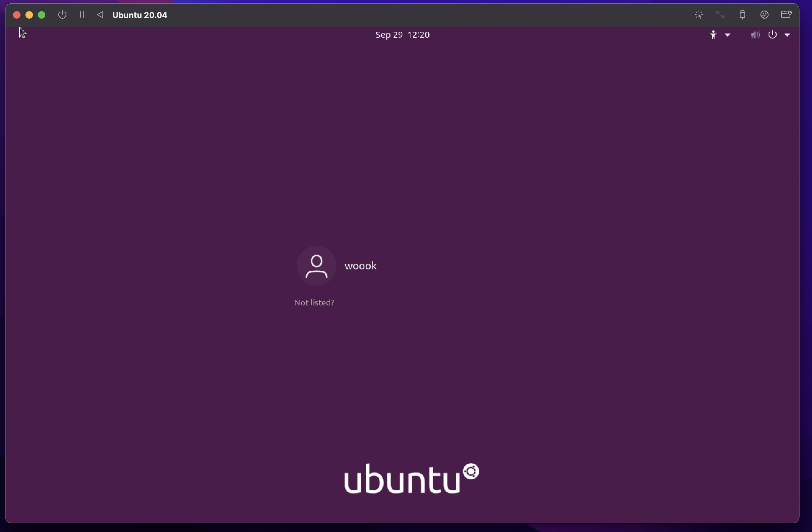Screen dimensions: 812x532
Task: Select the woook user avatar
Action: pos(316,266)
